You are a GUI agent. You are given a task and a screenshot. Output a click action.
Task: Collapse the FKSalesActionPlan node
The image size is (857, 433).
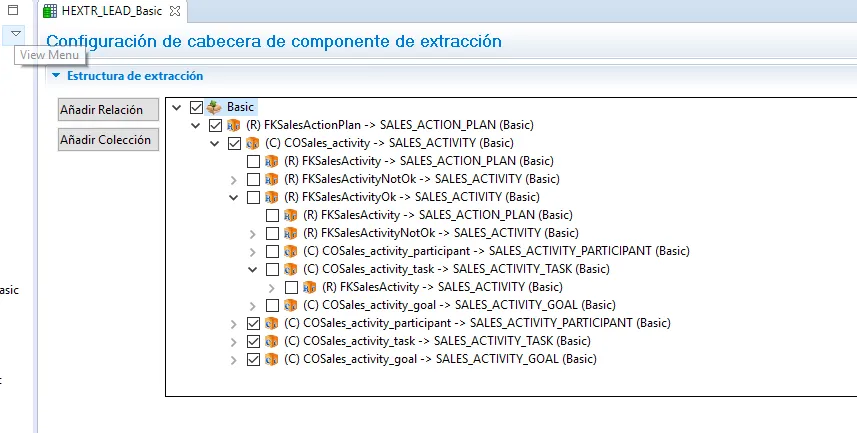click(196, 125)
